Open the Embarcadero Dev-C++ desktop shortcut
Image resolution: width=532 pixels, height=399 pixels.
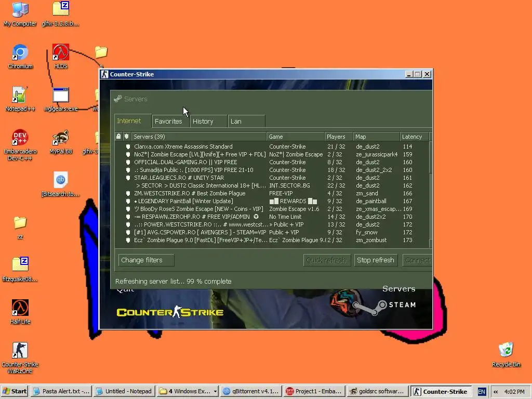(x=20, y=145)
